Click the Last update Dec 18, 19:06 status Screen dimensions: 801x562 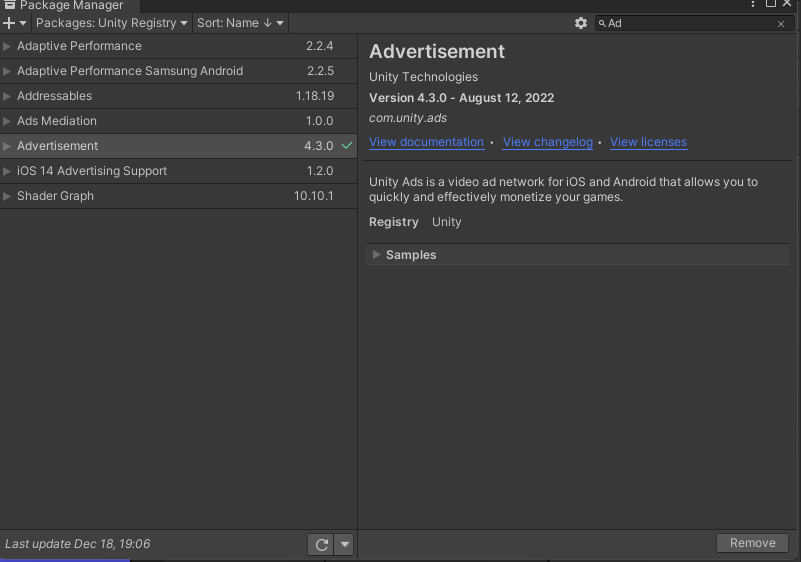click(x=78, y=544)
